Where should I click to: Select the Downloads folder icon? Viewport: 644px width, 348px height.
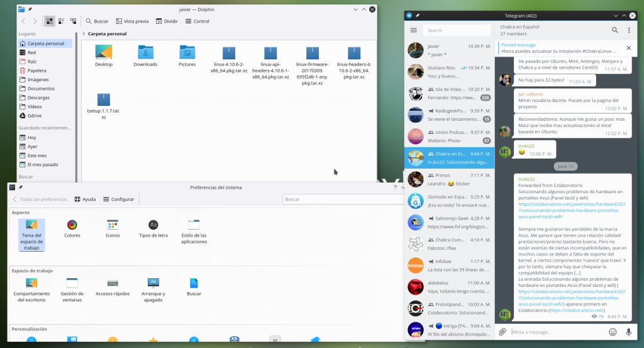[145, 55]
